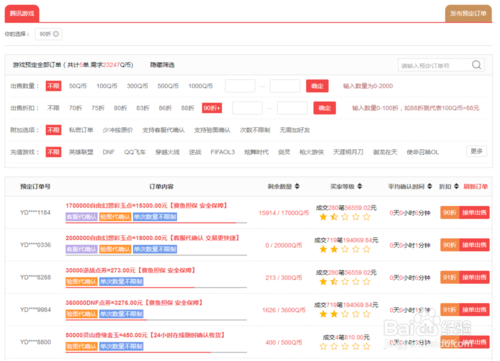Click the 刷新订单 link
Image resolution: width=500 pixels, height=361 pixels.
point(476,186)
